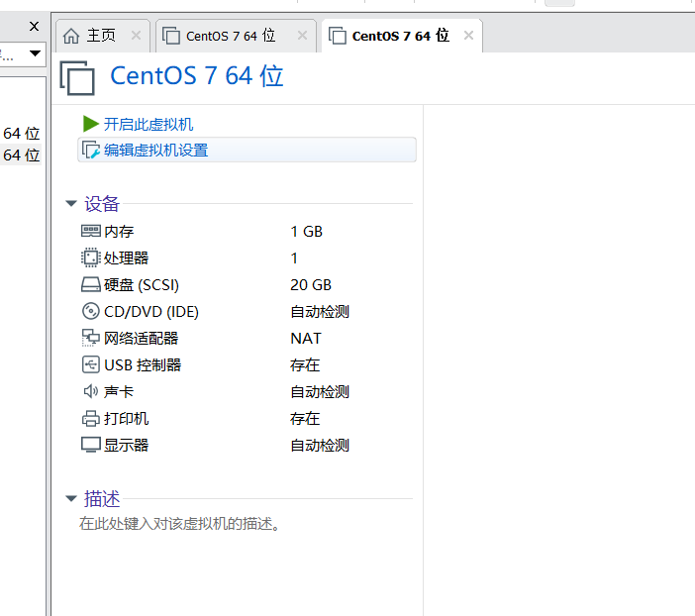Select 显示器 device label
The image size is (695, 616).
click(x=127, y=446)
